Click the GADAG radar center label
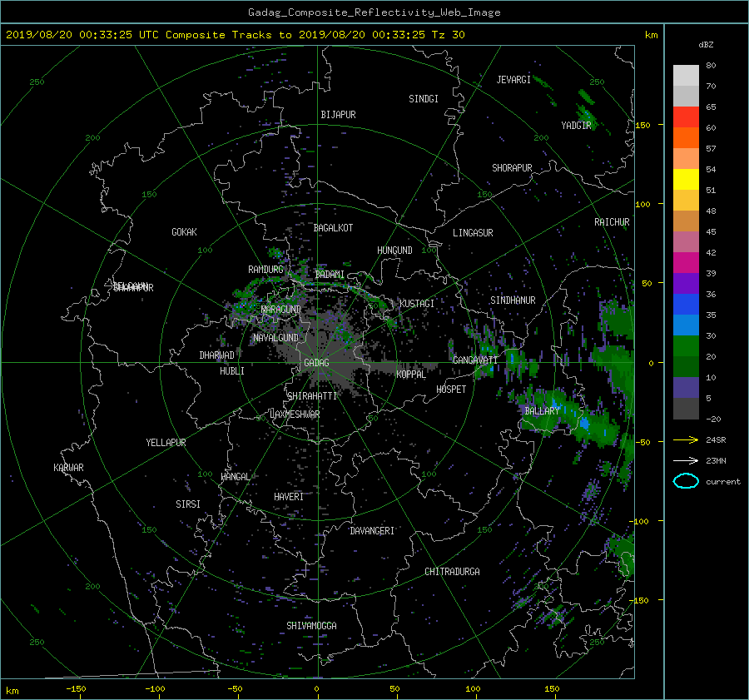The height and width of the screenshot is (700, 749). tap(316, 363)
